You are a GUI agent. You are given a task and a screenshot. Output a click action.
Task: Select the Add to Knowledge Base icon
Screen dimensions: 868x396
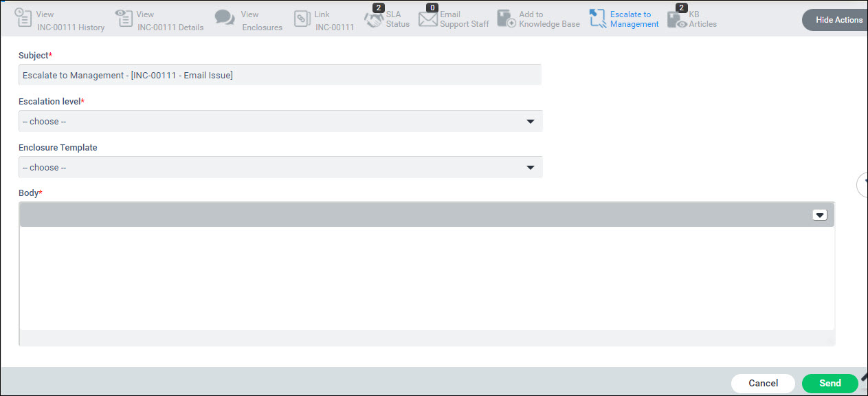coord(507,19)
